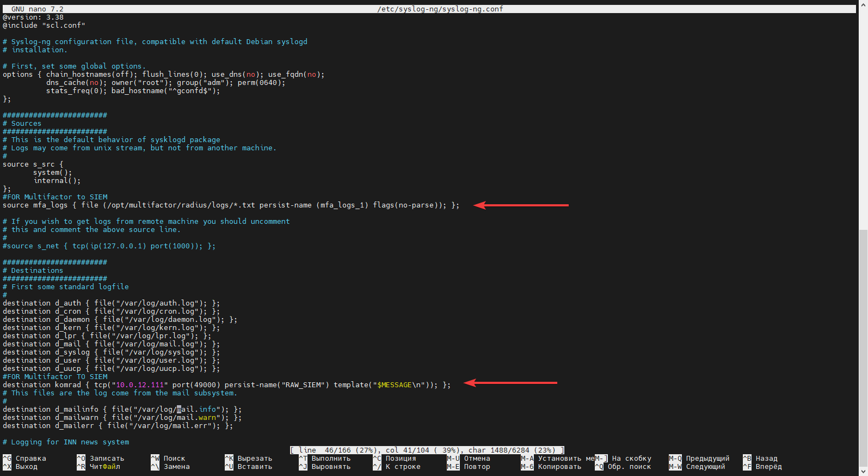Click the ^C Позиция position shortcut
Viewport: 868px width, 476px height.
pos(395,459)
